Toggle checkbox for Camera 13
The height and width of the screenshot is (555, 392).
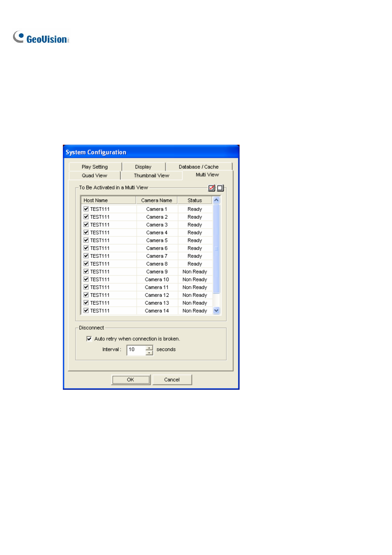(86, 303)
